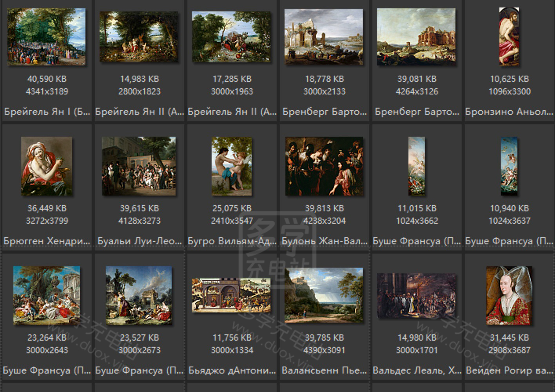Select the Валансьенн Пье landscape thumbnail
555x392 pixels.
[324, 295]
